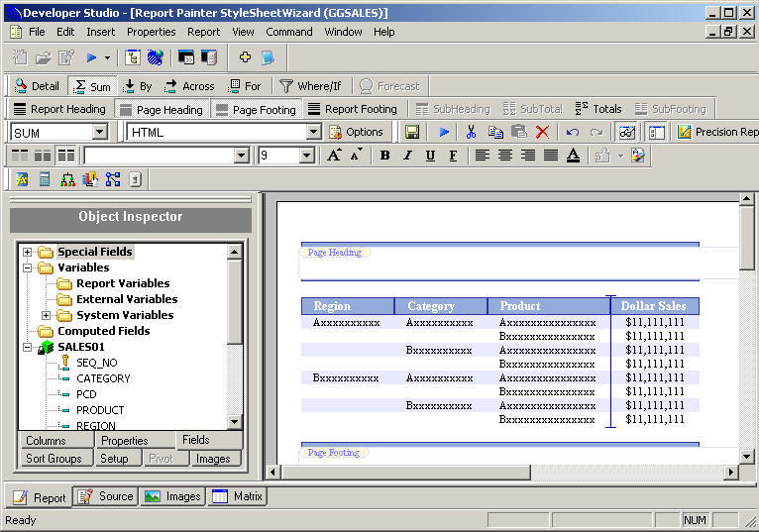Screen dimensions: 759x532
Task: Open the Properties menu
Action: click(151, 32)
